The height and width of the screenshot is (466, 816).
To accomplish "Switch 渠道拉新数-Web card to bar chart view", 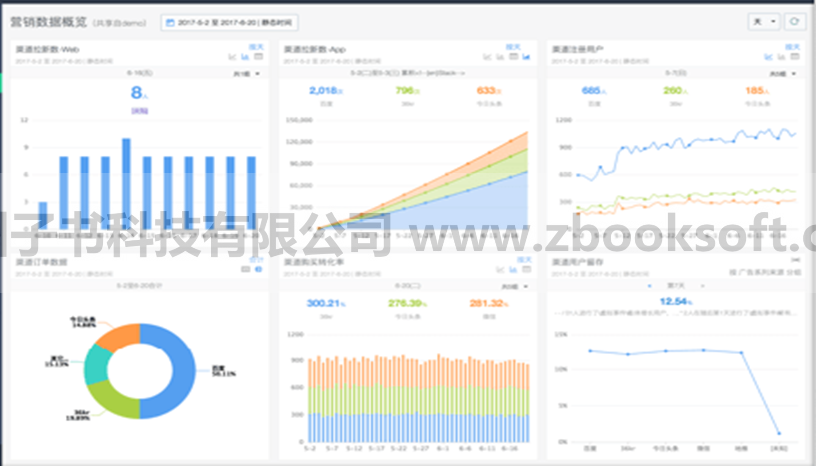I will [x=245, y=57].
